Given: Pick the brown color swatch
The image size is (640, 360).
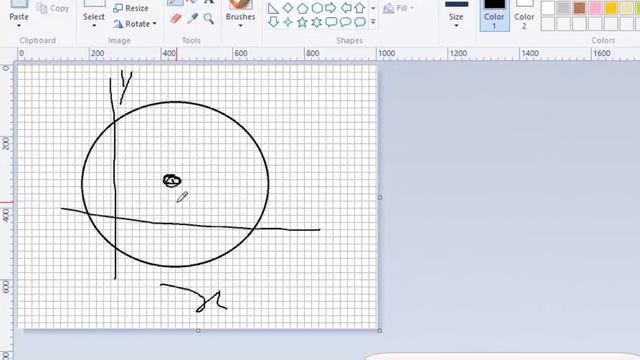Looking at the screenshot, I should coord(579,8).
